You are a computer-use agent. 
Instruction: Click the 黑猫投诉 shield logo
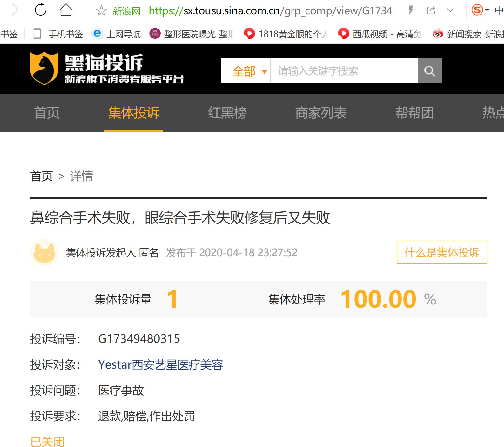44,69
